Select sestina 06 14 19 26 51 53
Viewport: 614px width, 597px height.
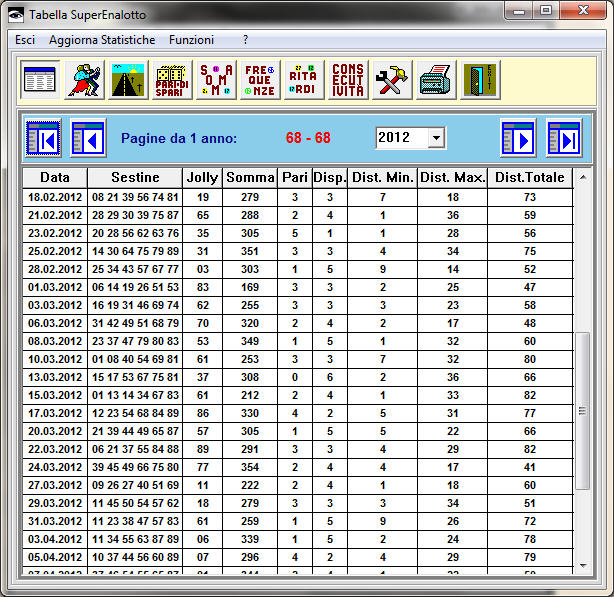click(135, 287)
